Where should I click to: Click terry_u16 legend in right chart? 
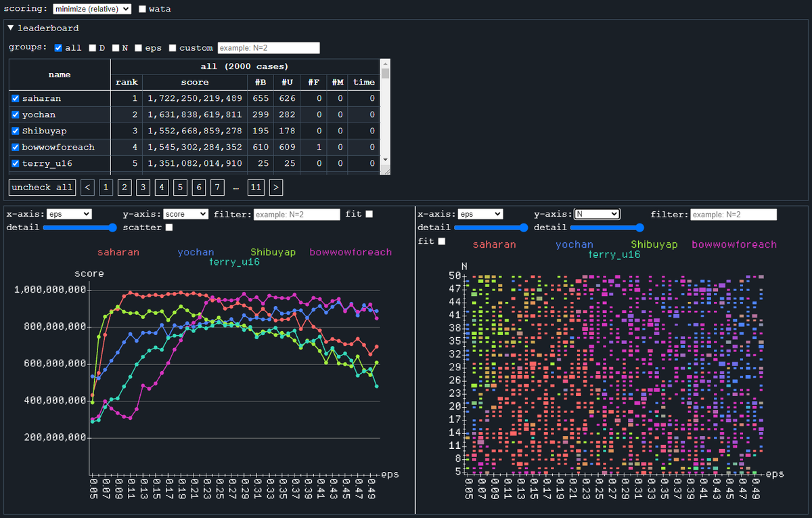(614, 254)
